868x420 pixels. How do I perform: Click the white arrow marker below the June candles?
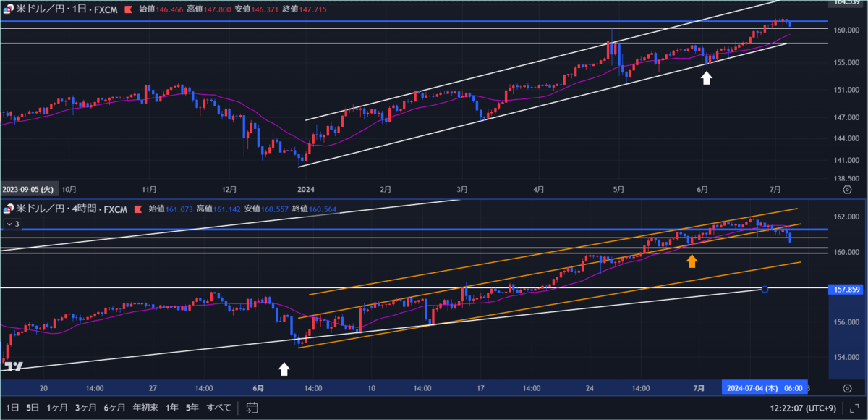[x=284, y=369]
